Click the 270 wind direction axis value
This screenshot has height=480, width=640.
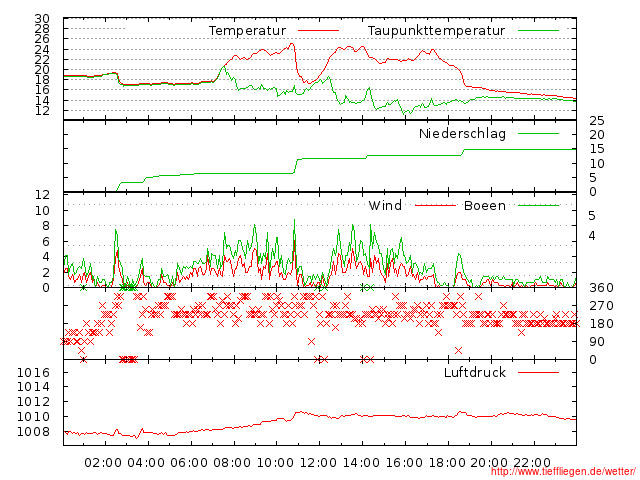point(601,306)
